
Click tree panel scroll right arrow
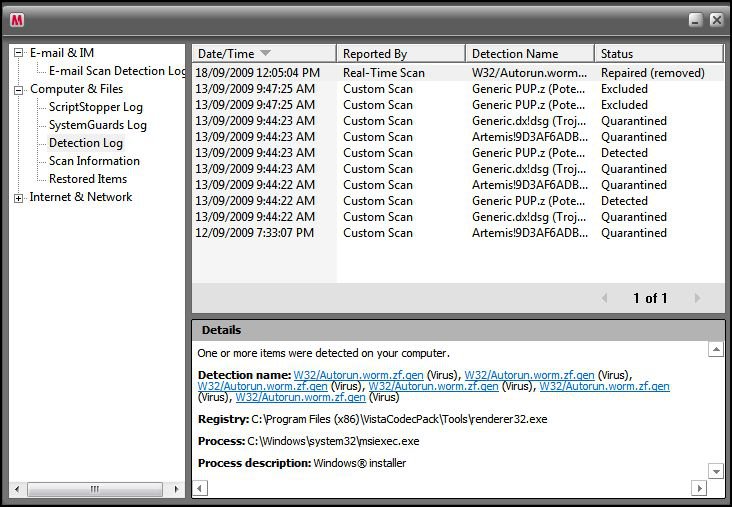click(x=176, y=489)
